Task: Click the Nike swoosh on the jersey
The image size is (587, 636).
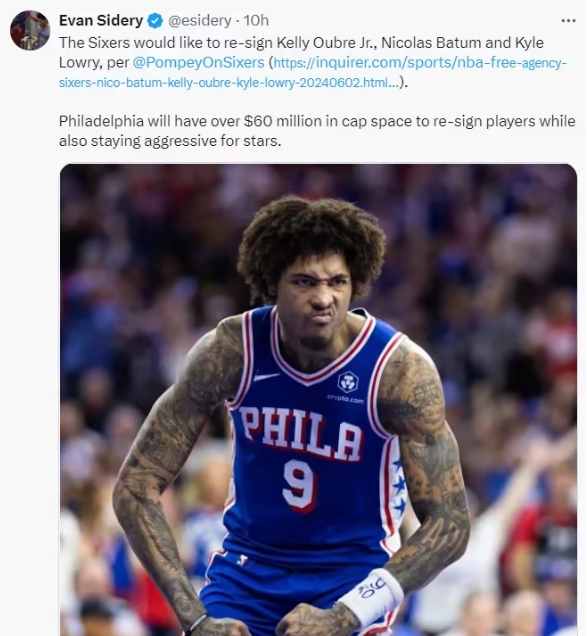Action: [266, 376]
